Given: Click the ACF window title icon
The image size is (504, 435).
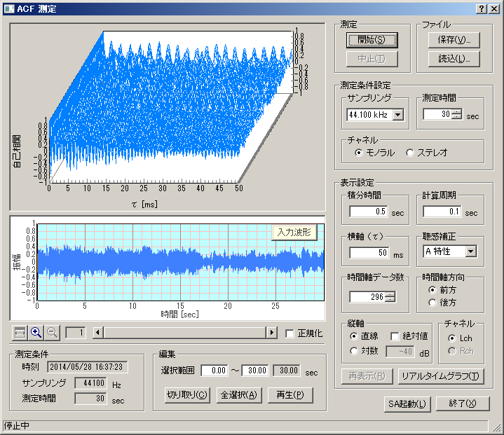Looking at the screenshot, I should (8, 8).
